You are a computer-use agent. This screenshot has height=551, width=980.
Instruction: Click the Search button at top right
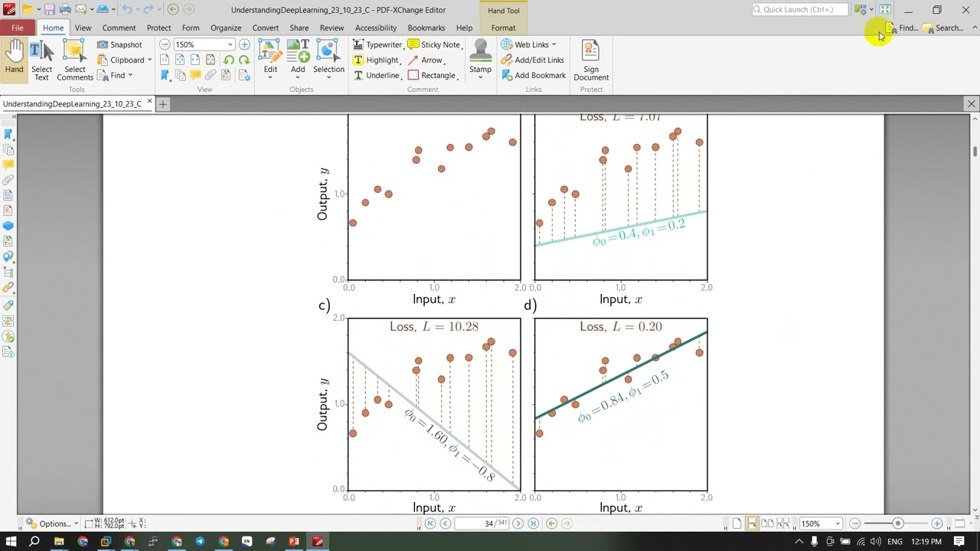coord(942,28)
